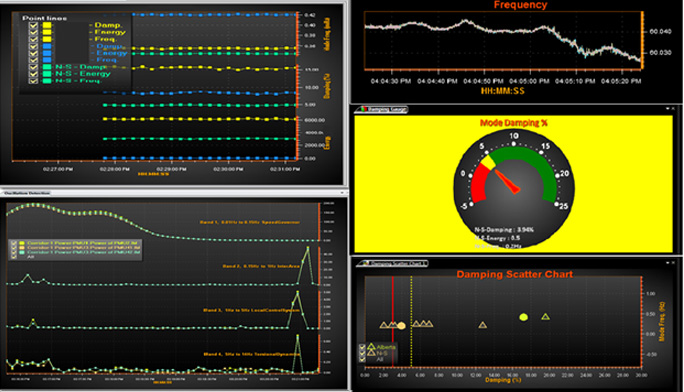This screenshot has height=392, width=684.
Task: Select the Oscillation Detection tab
Action: click(x=27, y=192)
